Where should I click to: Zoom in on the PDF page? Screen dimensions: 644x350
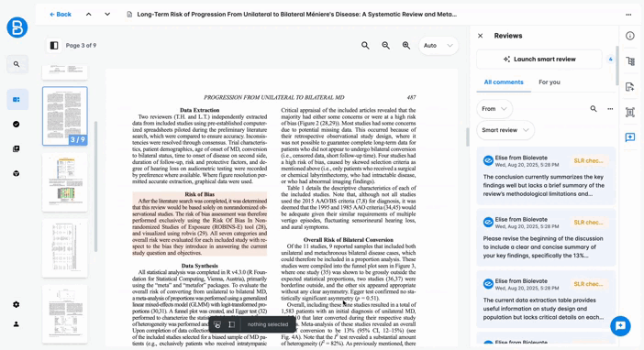[406, 46]
